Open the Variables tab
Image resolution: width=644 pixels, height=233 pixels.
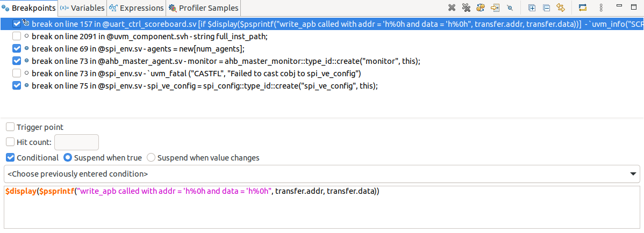[x=82, y=8]
